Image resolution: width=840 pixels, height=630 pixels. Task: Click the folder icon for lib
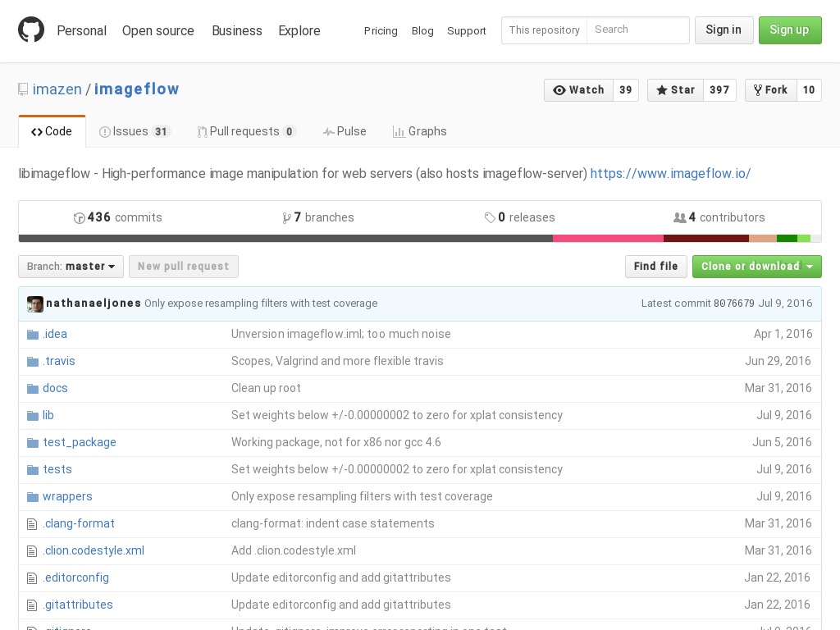pos(33,416)
